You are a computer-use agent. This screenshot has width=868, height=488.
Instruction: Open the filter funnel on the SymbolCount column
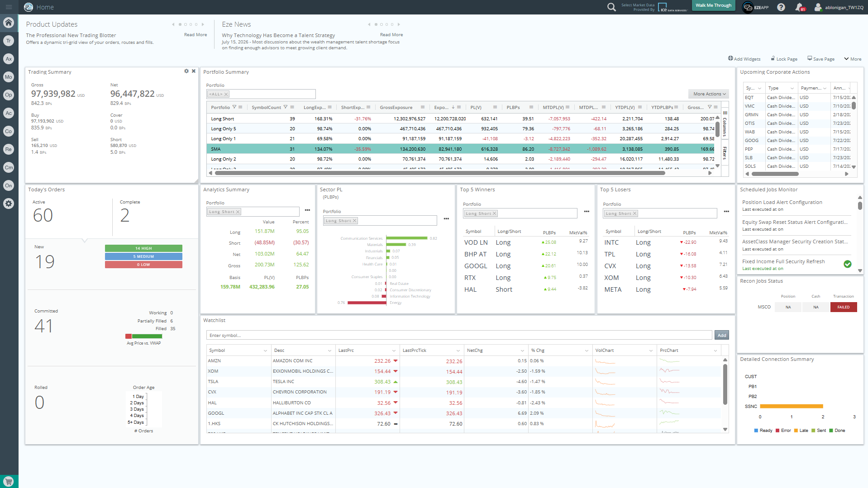click(x=286, y=107)
